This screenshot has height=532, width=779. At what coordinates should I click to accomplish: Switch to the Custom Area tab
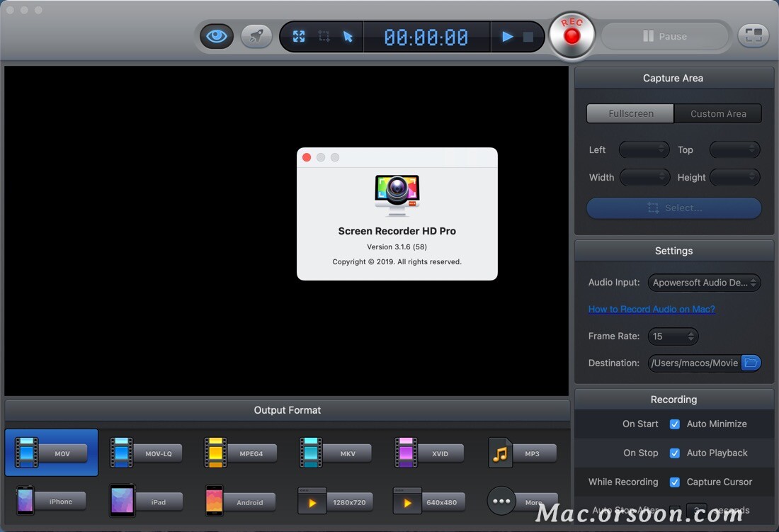(x=717, y=113)
